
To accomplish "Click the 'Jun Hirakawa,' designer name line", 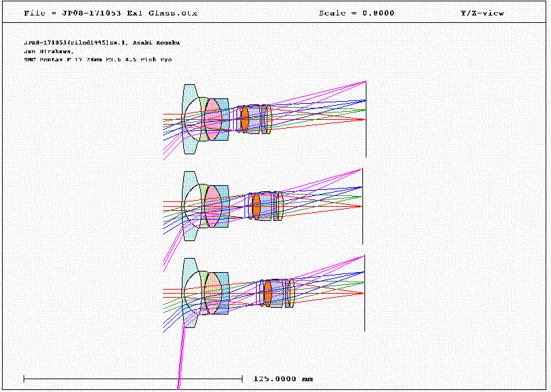I will 49,51.
